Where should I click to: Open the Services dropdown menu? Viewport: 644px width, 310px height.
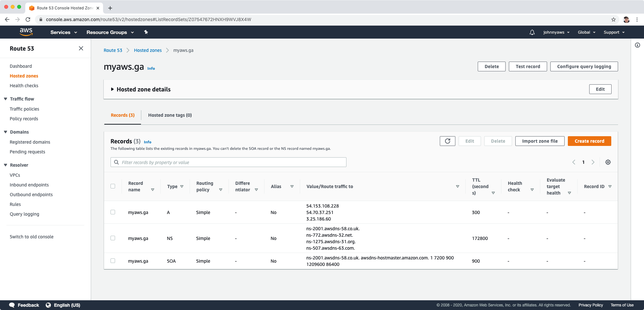pos(64,32)
